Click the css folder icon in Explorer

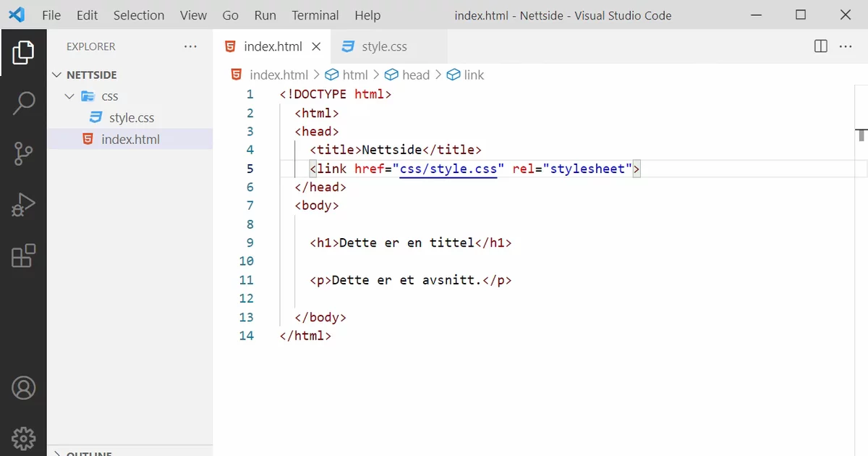point(88,96)
